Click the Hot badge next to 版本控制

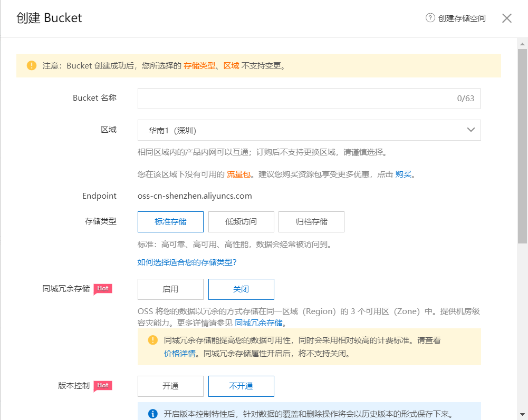click(x=103, y=386)
